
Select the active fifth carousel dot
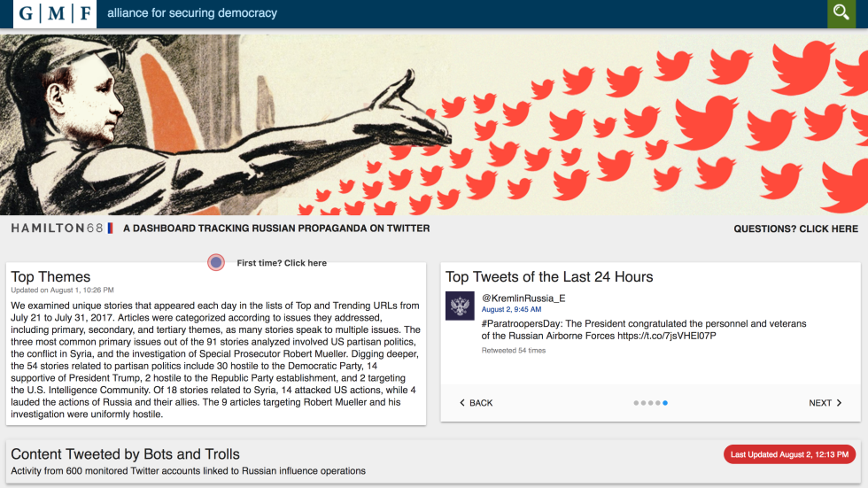click(x=665, y=403)
